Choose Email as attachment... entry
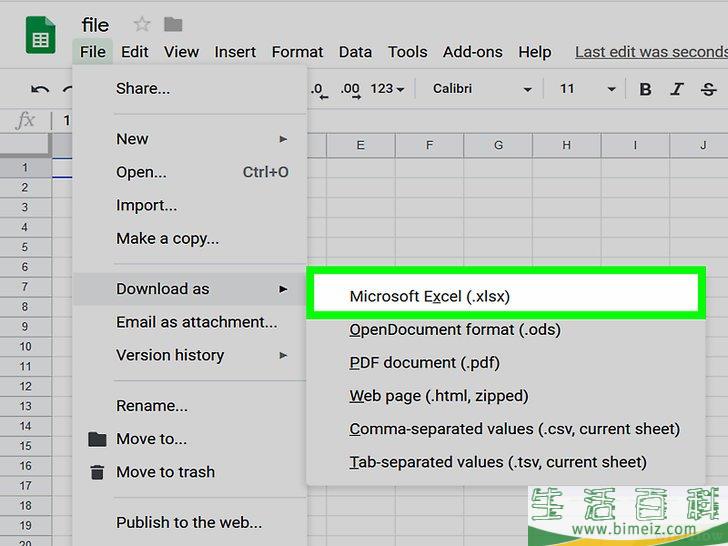This screenshot has width=728, height=546. click(189, 322)
